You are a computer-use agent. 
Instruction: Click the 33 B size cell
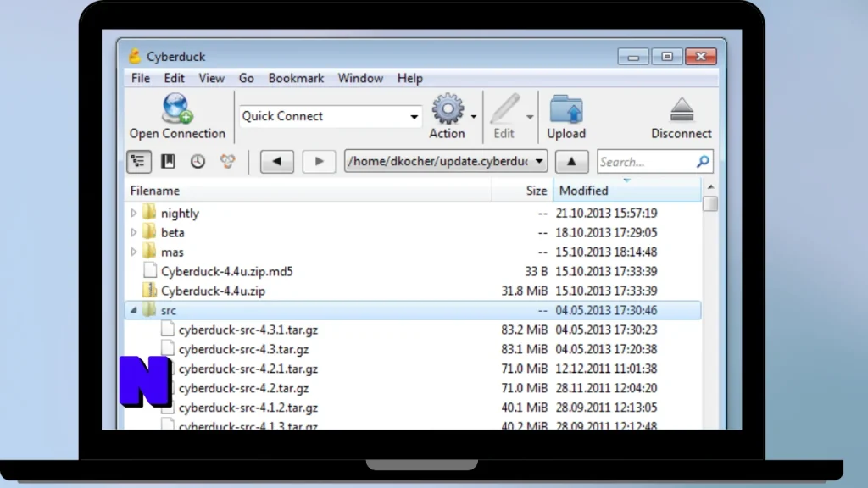click(x=536, y=271)
